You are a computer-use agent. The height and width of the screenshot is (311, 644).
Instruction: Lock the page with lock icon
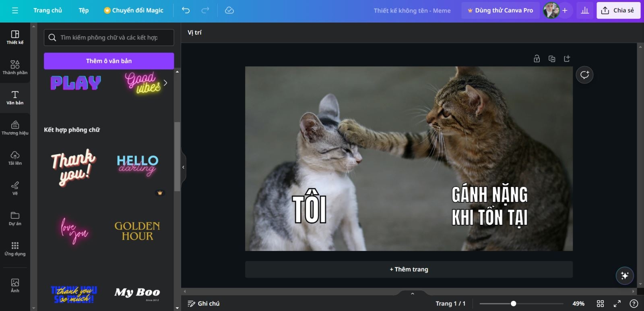[537, 59]
